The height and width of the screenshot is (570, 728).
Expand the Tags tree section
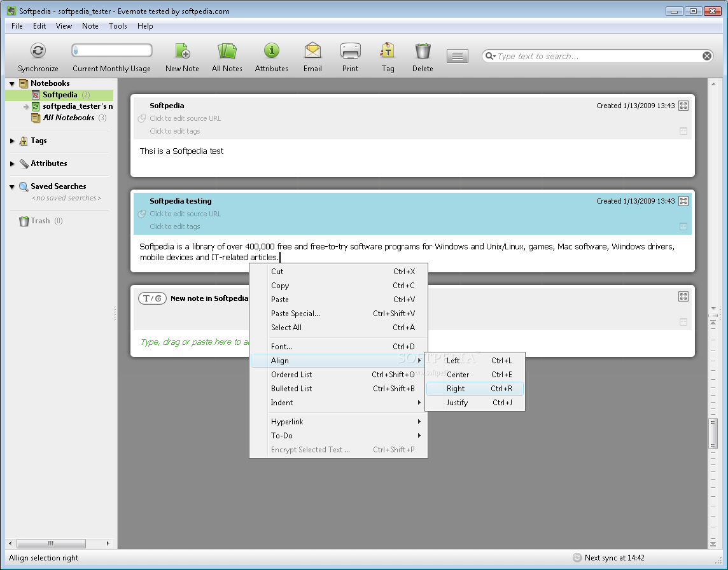point(12,141)
